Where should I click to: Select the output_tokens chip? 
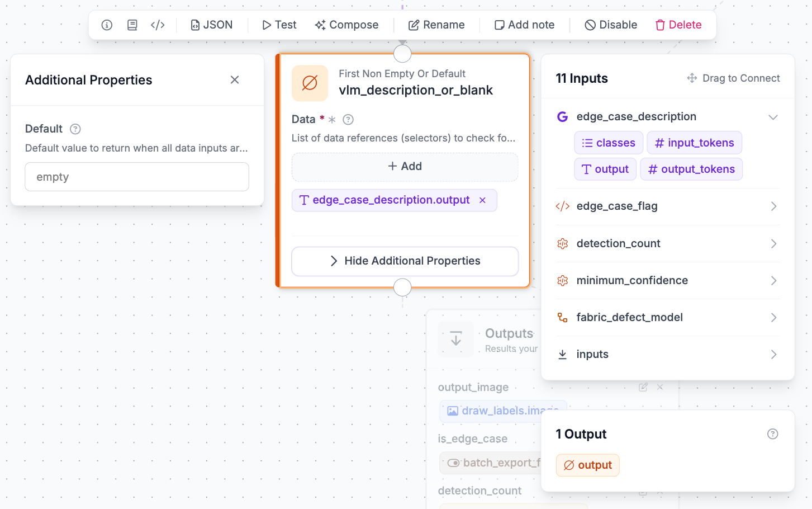pos(691,169)
